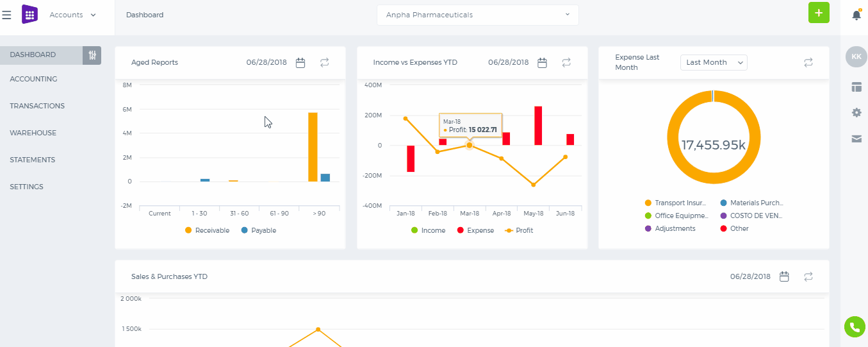Viewport: 868px width, 347px height.
Task: Click the Sales & Purchases date 06/28/2018
Action: point(750,276)
